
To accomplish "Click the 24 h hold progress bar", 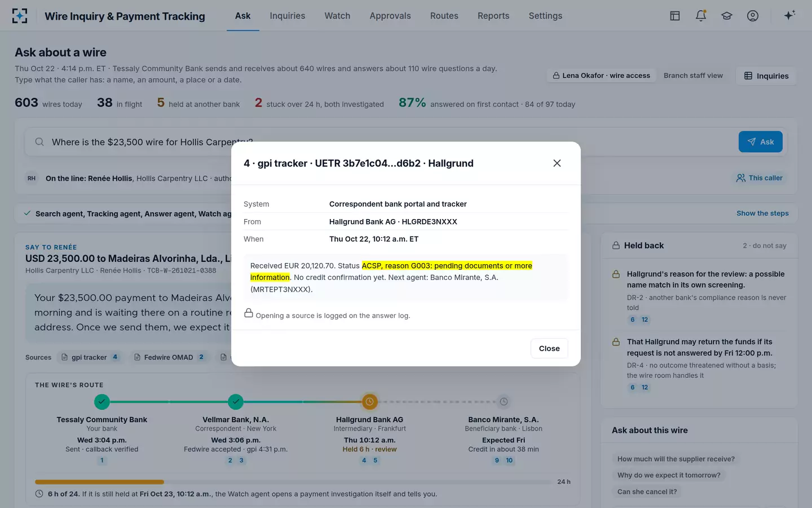I will pyautogui.click(x=294, y=482).
